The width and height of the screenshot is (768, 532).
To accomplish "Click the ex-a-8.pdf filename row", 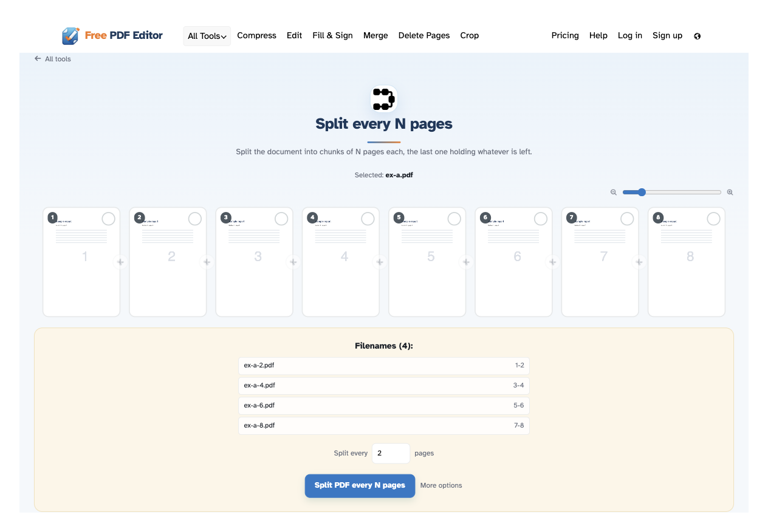I will (x=384, y=426).
